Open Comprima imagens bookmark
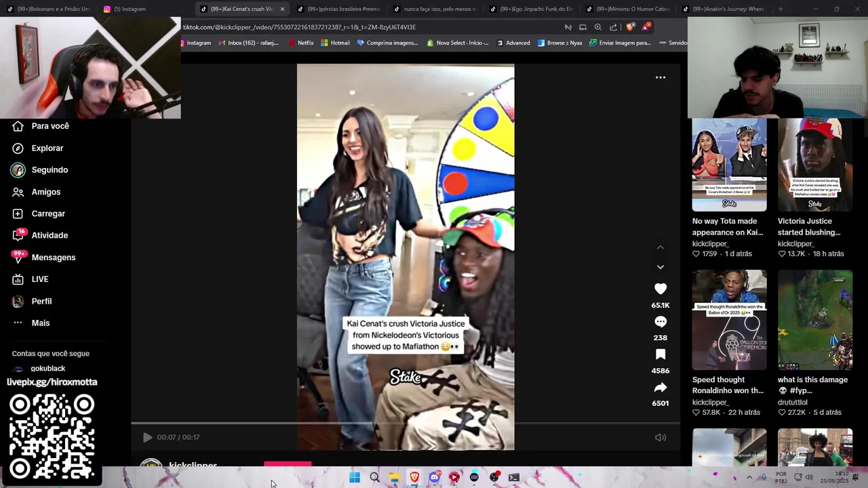 tap(387, 43)
